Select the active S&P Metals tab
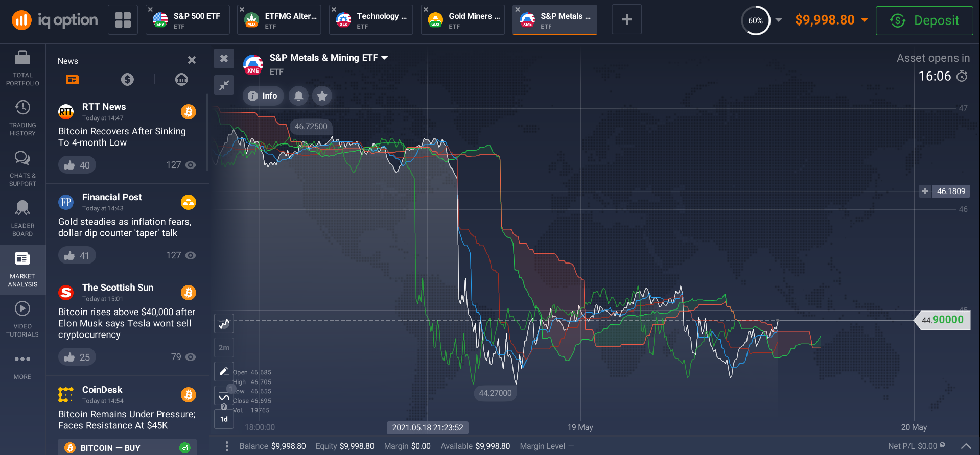 pos(555,20)
